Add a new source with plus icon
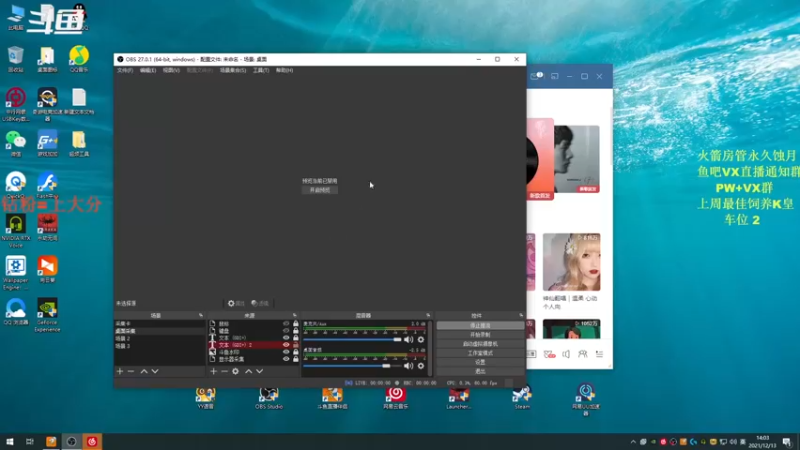The height and width of the screenshot is (450, 800). [214, 371]
